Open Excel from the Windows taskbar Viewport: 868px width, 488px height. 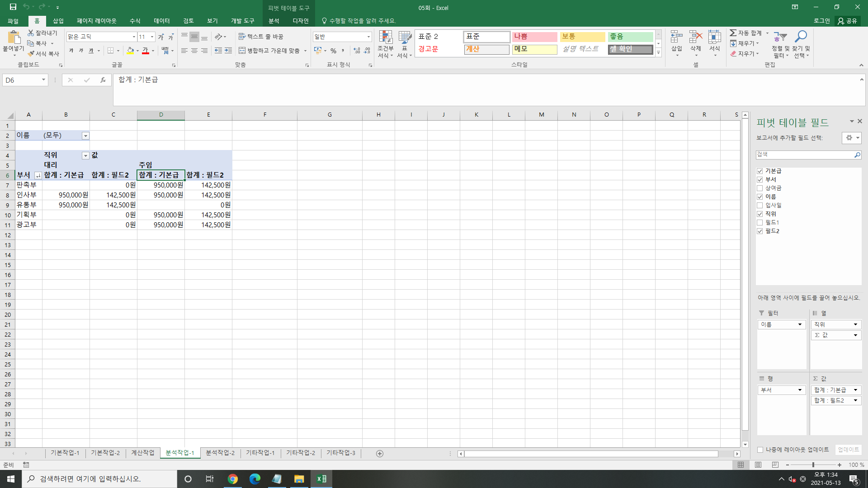pyautogui.click(x=321, y=479)
